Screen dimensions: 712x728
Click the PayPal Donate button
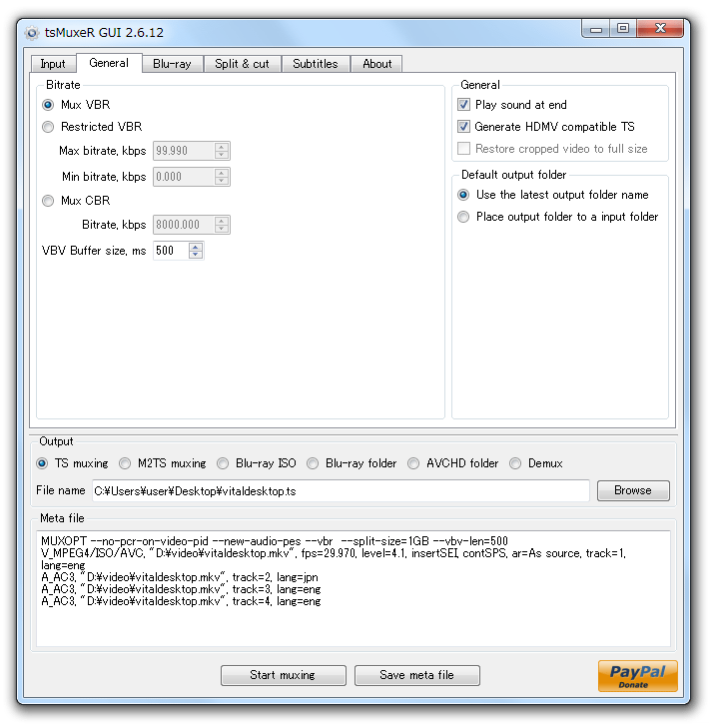pos(638,675)
